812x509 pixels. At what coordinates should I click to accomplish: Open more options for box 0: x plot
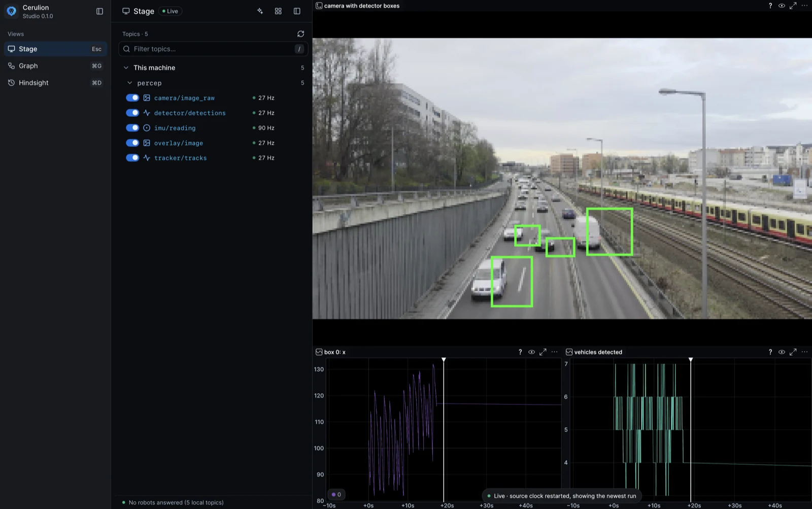554,352
